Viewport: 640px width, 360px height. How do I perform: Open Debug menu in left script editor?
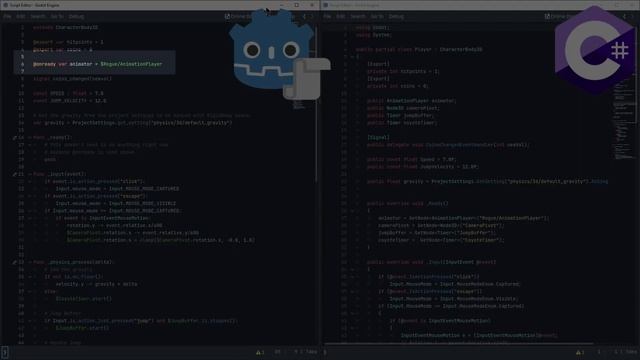click(x=76, y=17)
